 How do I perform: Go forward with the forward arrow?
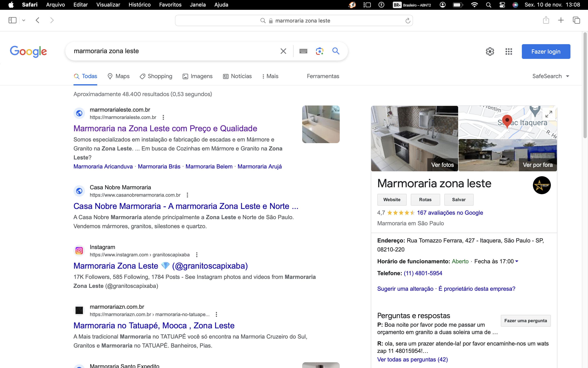pyautogui.click(x=52, y=20)
